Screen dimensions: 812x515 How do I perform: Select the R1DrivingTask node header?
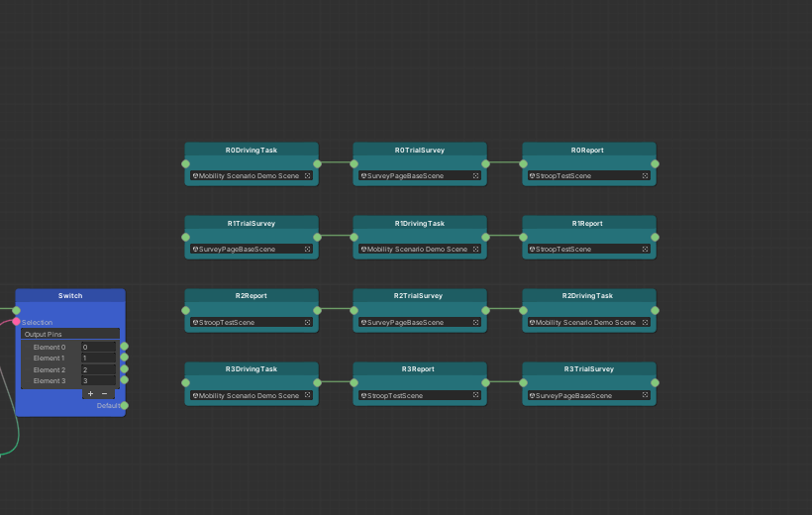tap(420, 223)
